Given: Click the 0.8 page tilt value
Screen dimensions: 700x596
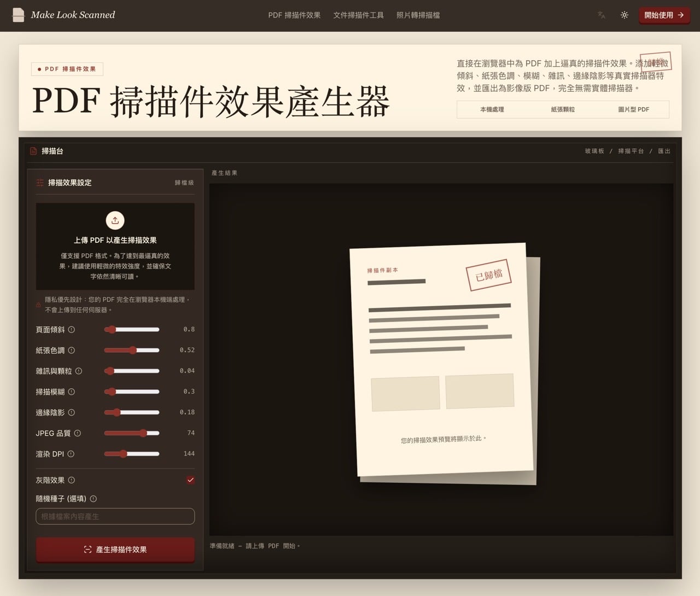Looking at the screenshot, I should point(189,329).
